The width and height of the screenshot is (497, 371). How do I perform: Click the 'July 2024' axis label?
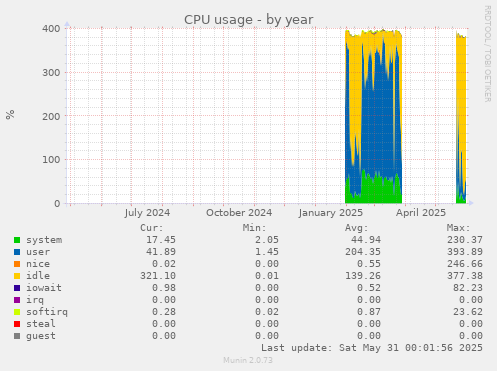(147, 213)
